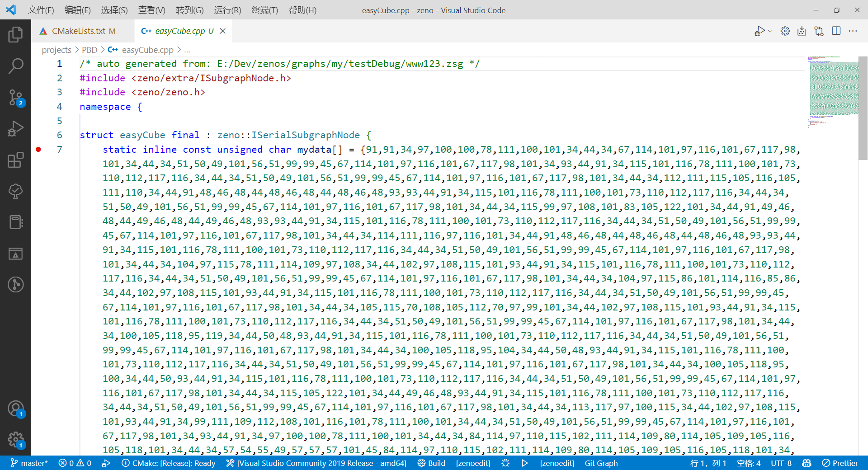The image size is (868, 470).
Task: Change file encoding UTF-8
Action: [781, 463]
